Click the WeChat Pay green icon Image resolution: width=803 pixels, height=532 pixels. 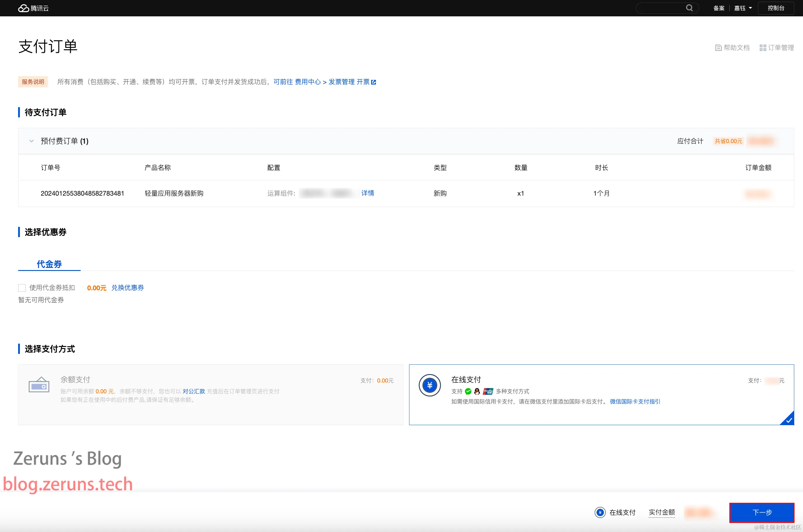click(x=468, y=391)
